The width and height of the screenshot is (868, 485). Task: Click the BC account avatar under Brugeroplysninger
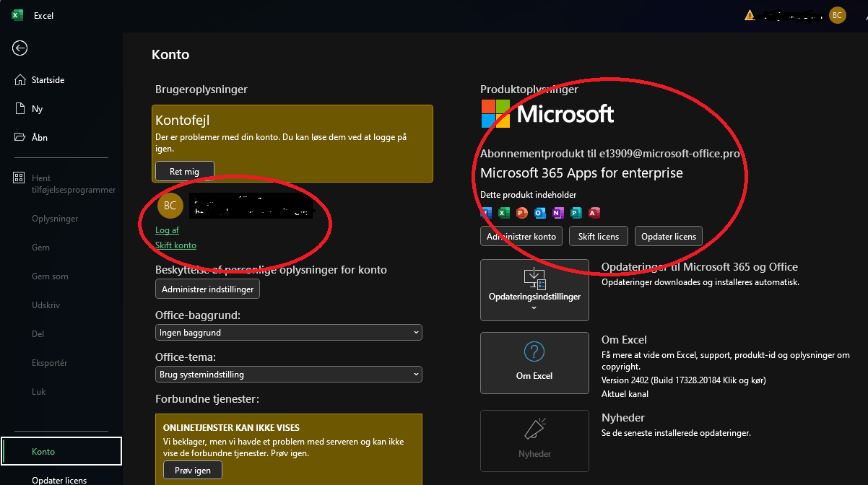170,206
